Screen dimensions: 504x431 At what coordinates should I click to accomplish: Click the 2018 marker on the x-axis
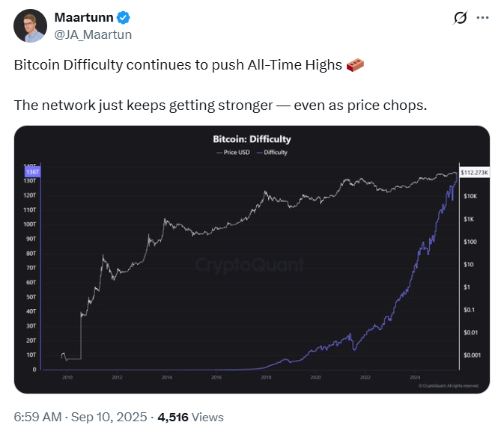[265, 377]
